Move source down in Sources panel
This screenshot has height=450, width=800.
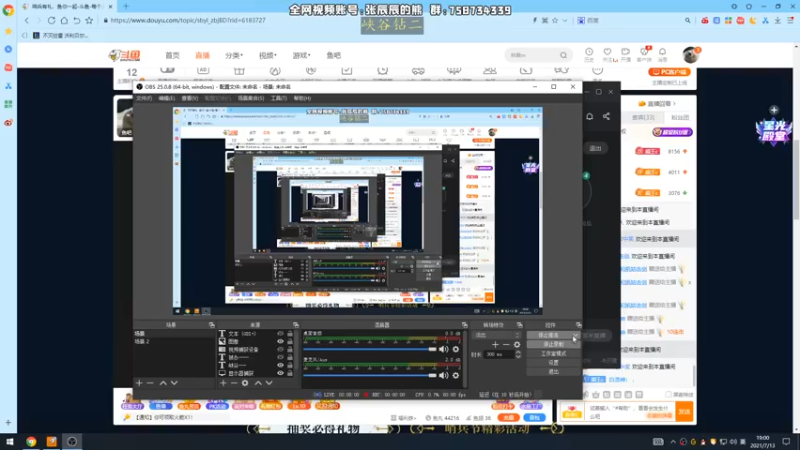point(269,383)
